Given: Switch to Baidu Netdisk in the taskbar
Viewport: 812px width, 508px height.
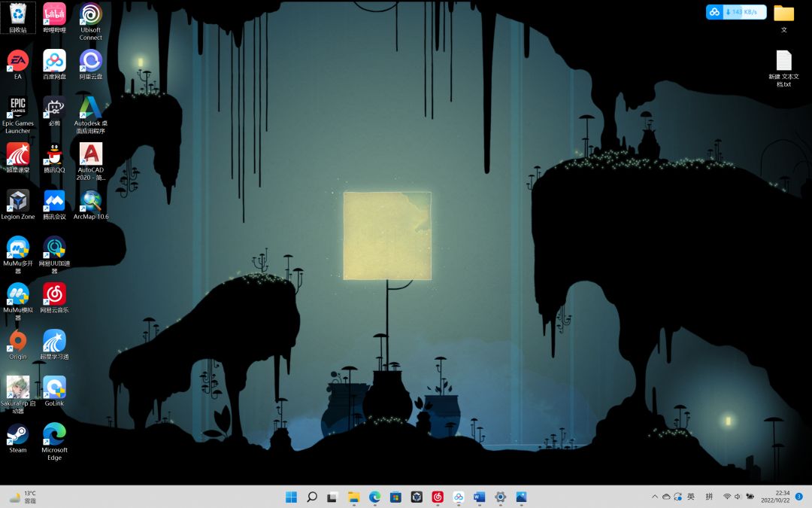Looking at the screenshot, I should click(x=459, y=497).
